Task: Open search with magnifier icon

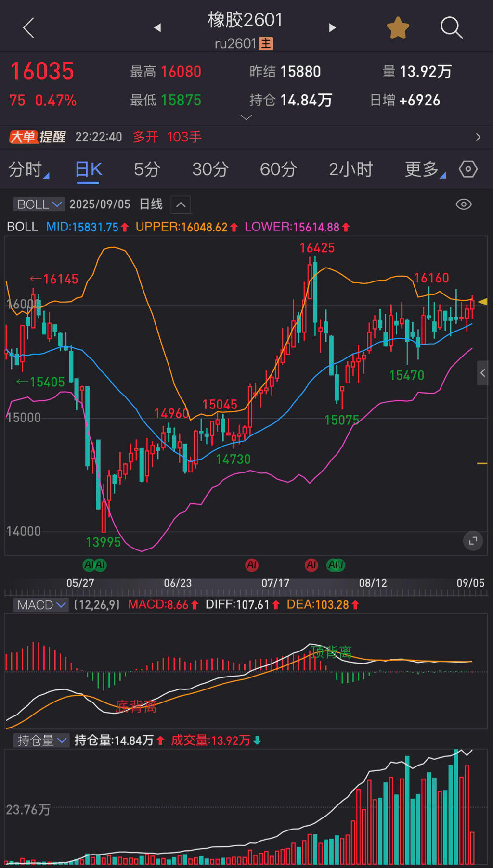Action: [x=452, y=28]
